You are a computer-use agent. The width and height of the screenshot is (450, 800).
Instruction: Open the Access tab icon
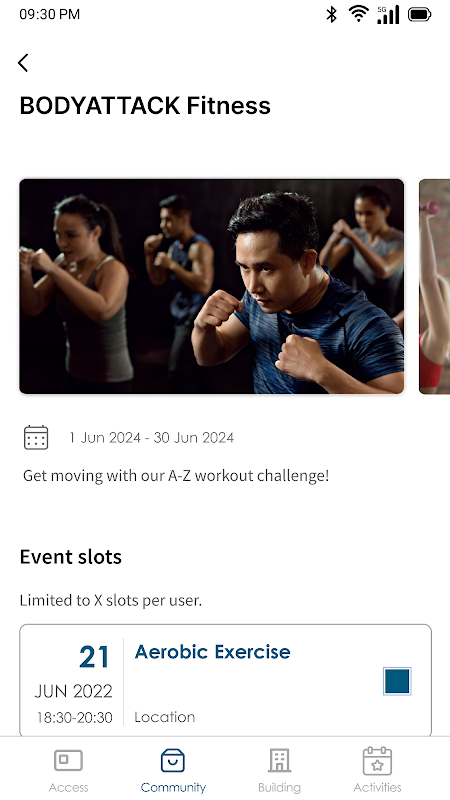coord(68,760)
